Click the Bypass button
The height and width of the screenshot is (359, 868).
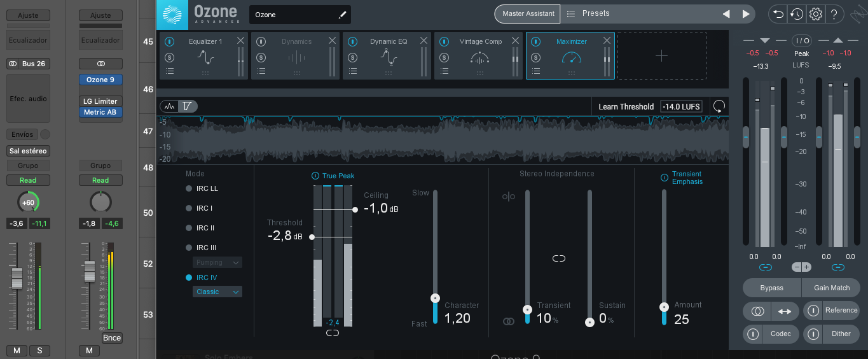(771, 288)
